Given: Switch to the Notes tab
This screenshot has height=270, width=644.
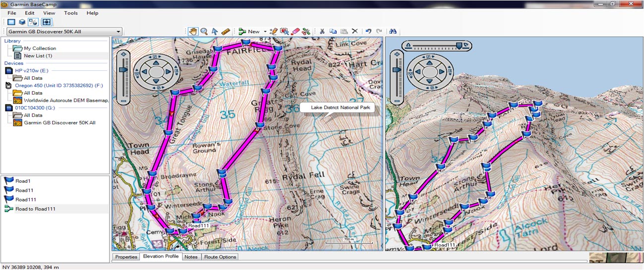Looking at the screenshot, I should click(x=190, y=257).
